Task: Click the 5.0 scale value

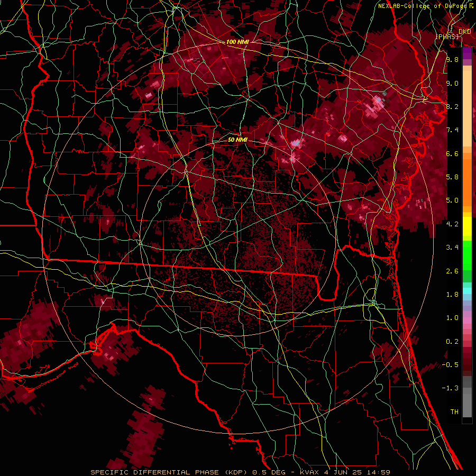Action: click(x=452, y=200)
